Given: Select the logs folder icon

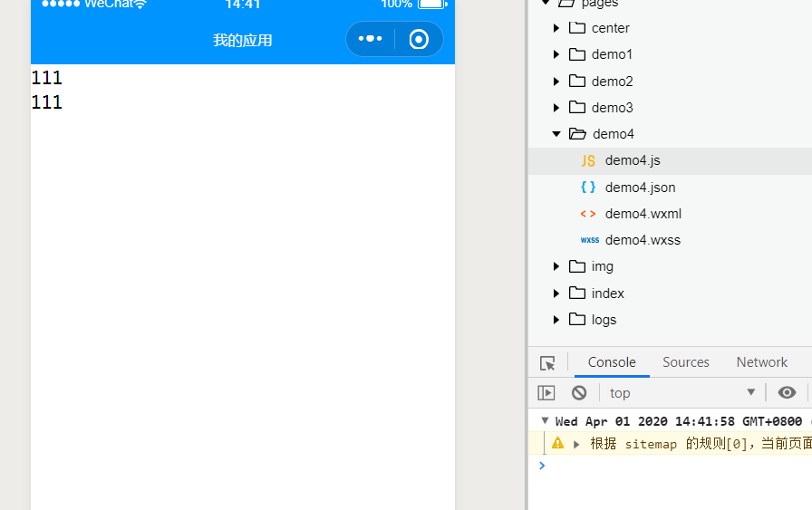Looking at the screenshot, I should 577,319.
